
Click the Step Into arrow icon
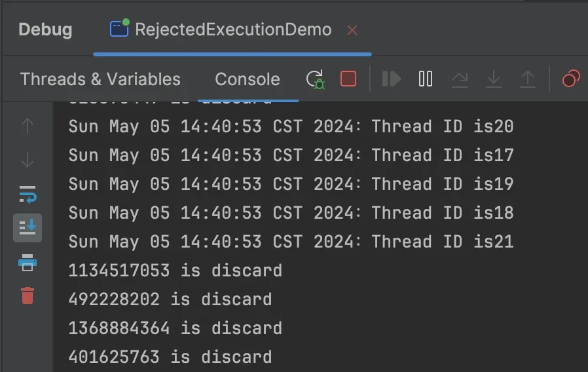pyautogui.click(x=494, y=79)
